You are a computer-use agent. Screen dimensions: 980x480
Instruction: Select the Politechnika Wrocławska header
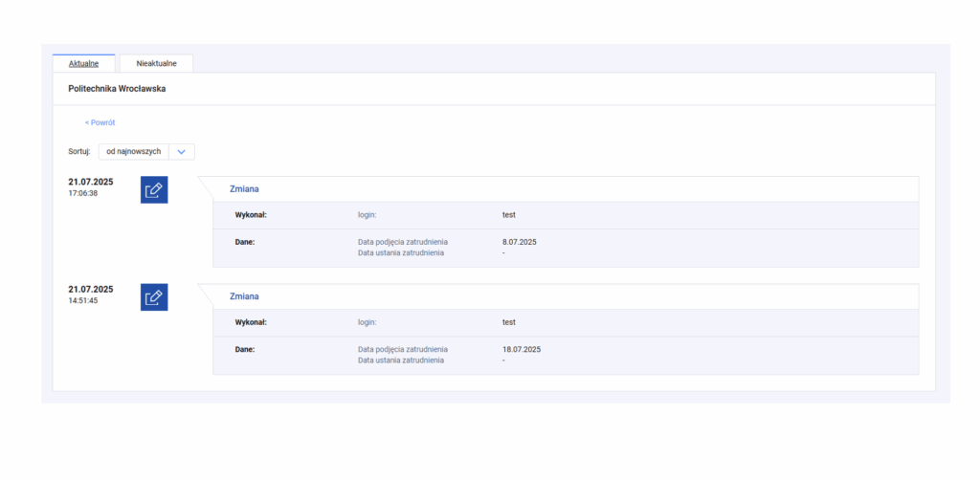click(x=117, y=89)
